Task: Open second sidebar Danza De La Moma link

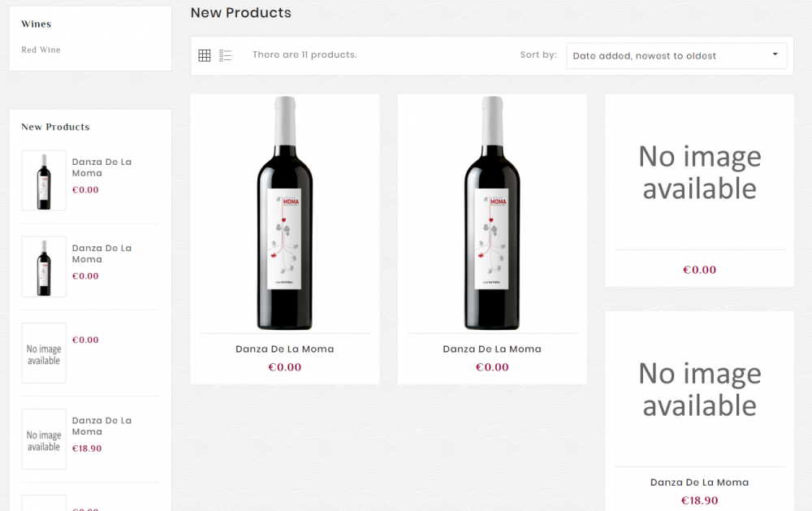Action: point(101,253)
